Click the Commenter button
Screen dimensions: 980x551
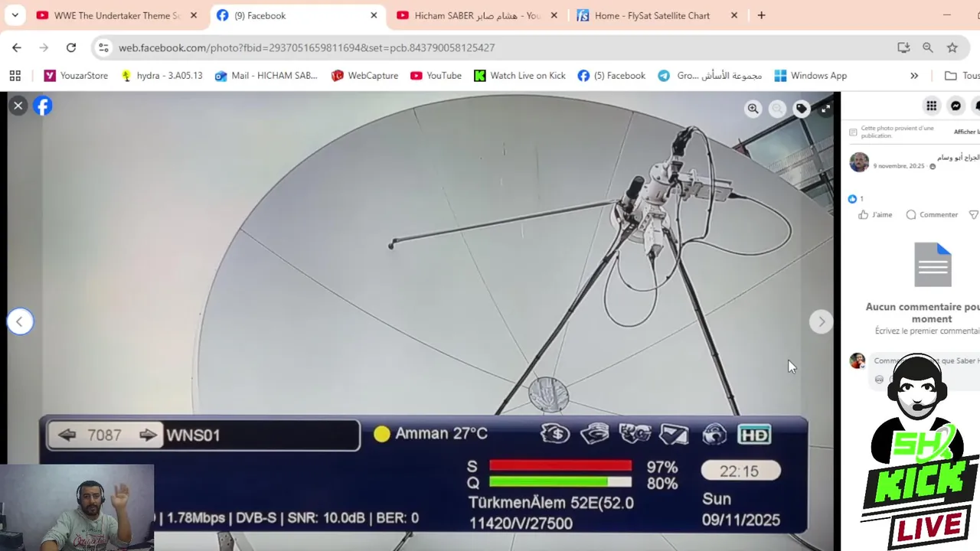click(x=932, y=215)
